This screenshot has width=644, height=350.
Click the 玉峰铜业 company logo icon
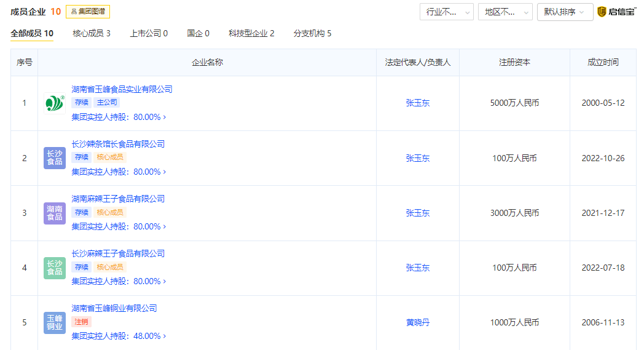pyautogui.click(x=55, y=322)
